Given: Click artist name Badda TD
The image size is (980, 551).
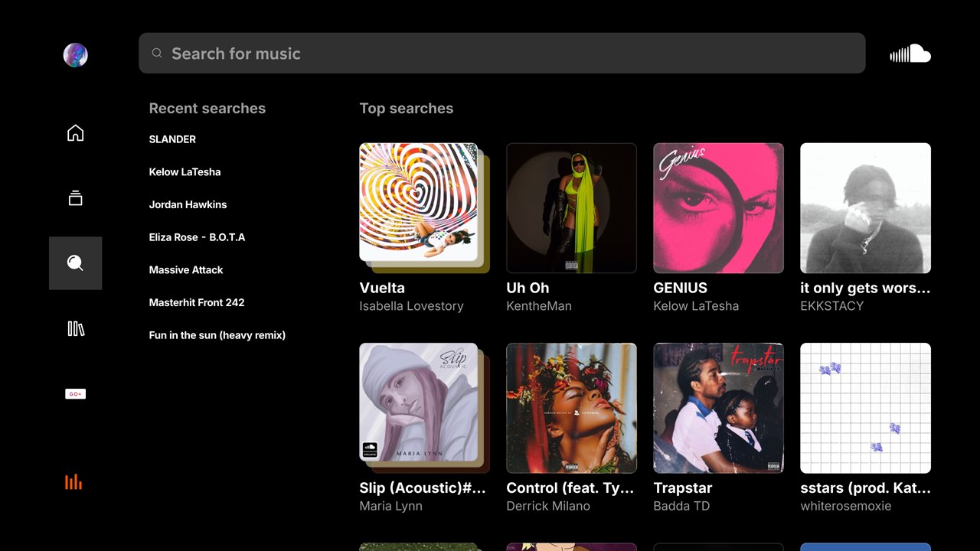Looking at the screenshot, I should (x=681, y=506).
